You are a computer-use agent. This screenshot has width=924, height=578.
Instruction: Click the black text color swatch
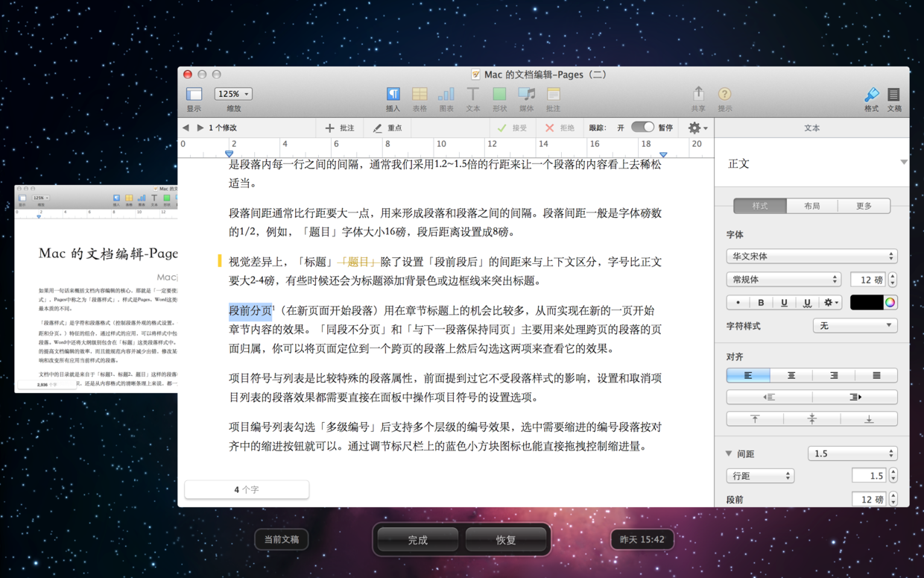click(867, 303)
